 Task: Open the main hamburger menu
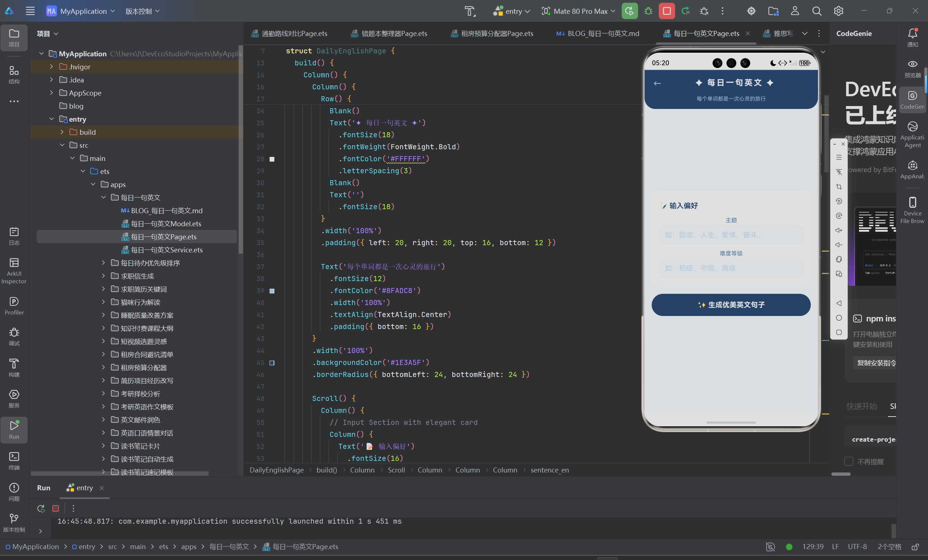click(30, 11)
